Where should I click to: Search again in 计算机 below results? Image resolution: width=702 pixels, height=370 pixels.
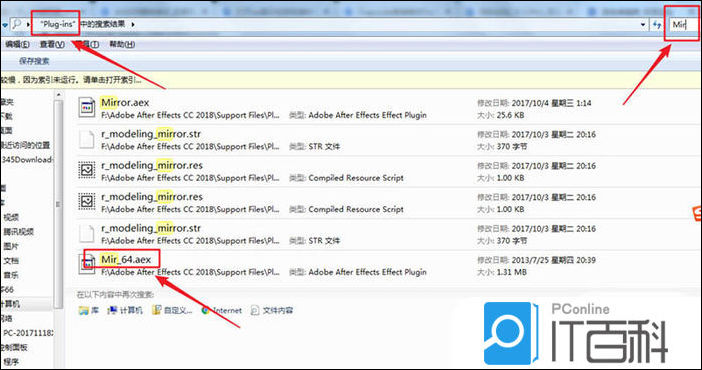125,310
